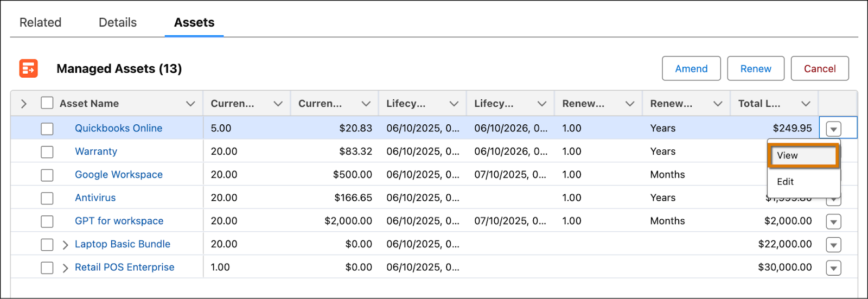
Task: Open row actions arrow for Quickbooks Online
Action: 833,129
